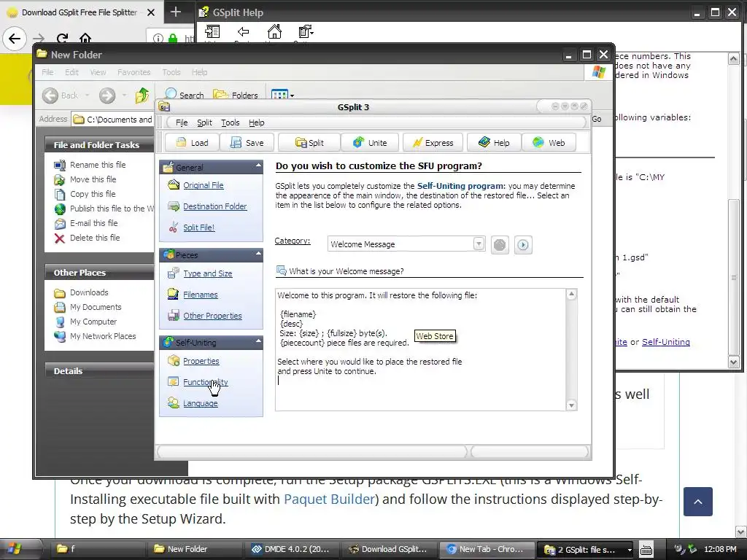Click the Up folder icon in Explorer
The height and width of the screenshot is (560, 747).
click(x=142, y=96)
